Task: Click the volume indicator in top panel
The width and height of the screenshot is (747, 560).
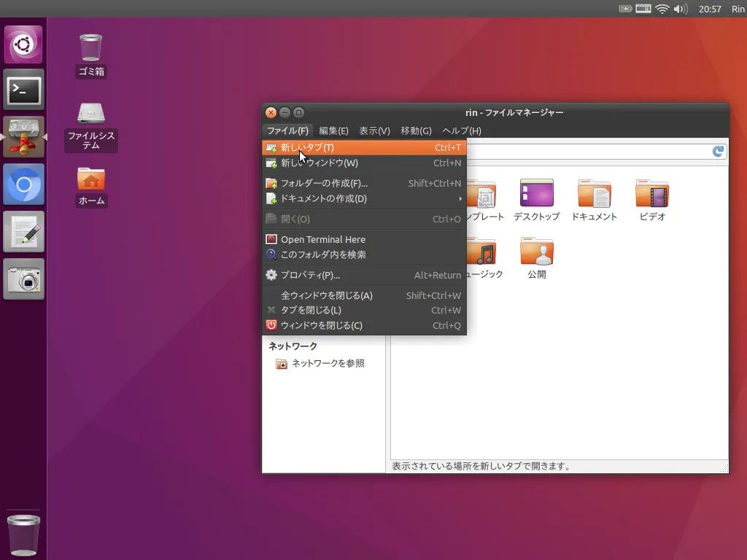Action: (x=681, y=9)
